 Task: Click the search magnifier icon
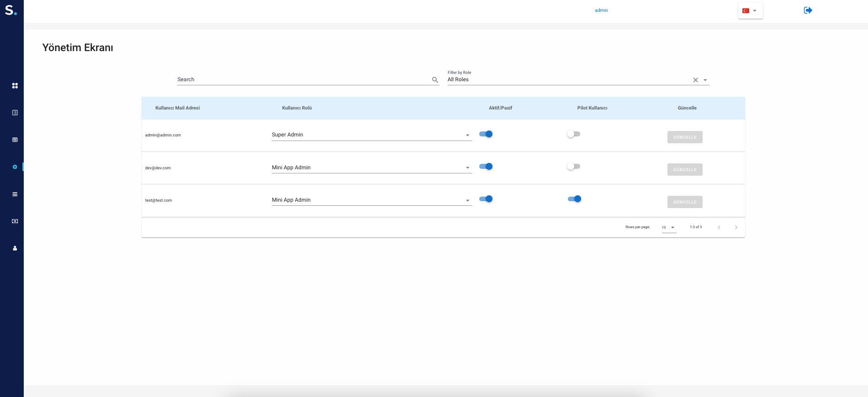(x=435, y=80)
